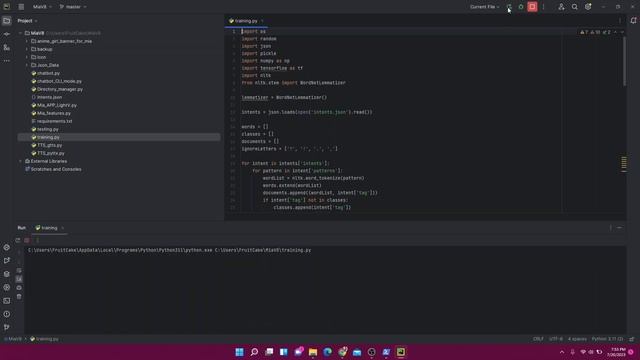Stop the running process with the red stop button
Viewport: 640px width, 360px height.
(532, 7)
